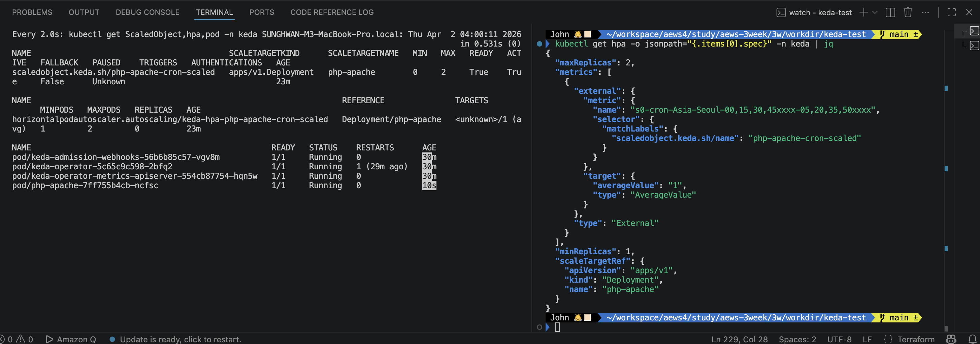Select the second terminal in the side list

[974, 46]
